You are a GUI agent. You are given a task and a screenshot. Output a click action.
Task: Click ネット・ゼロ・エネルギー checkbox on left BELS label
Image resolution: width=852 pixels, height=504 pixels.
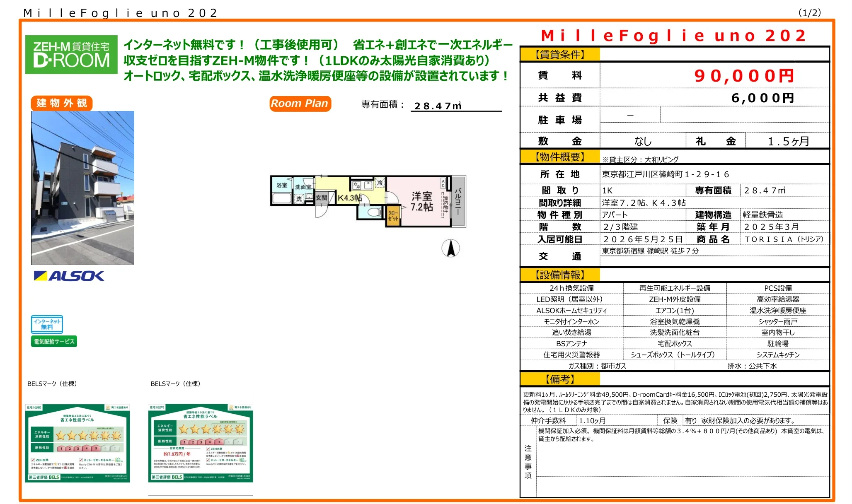click(x=81, y=460)
